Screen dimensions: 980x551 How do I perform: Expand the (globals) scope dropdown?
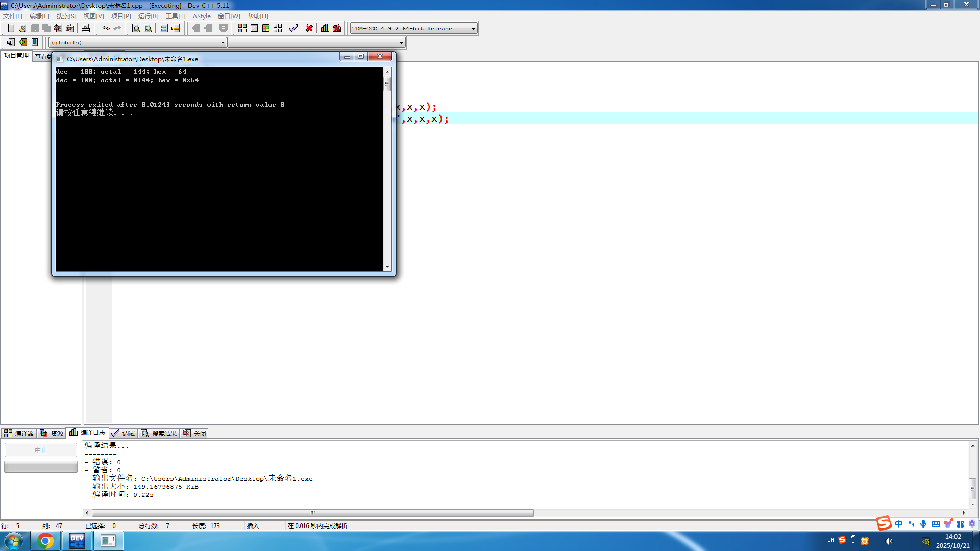(223, 43)
